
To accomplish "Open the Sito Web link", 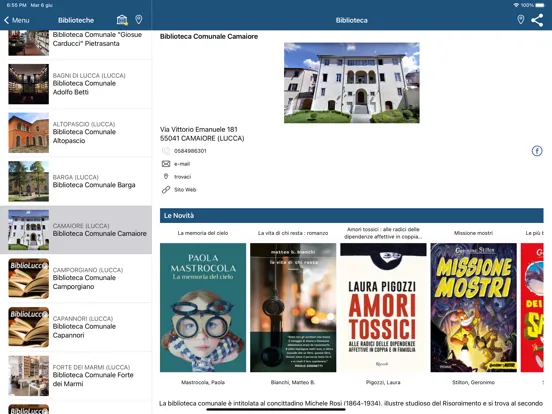I will [x=185, y=190].
